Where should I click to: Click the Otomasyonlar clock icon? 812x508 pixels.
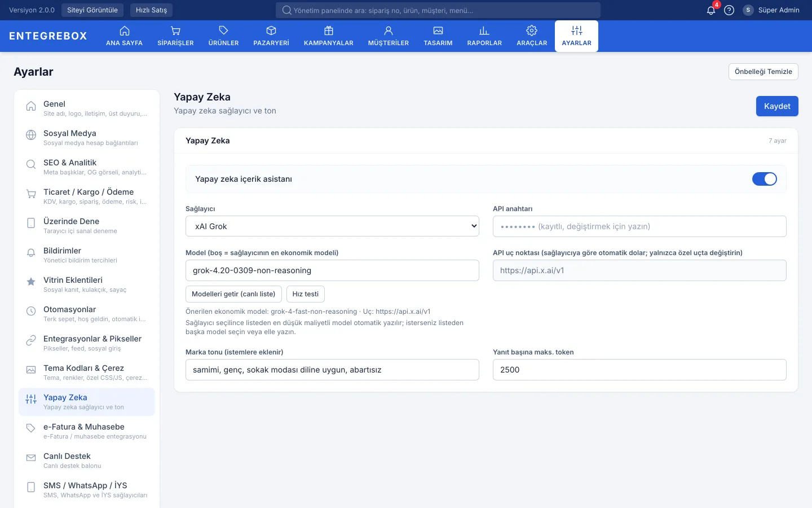pyautogui.click(x=31, y=311)
